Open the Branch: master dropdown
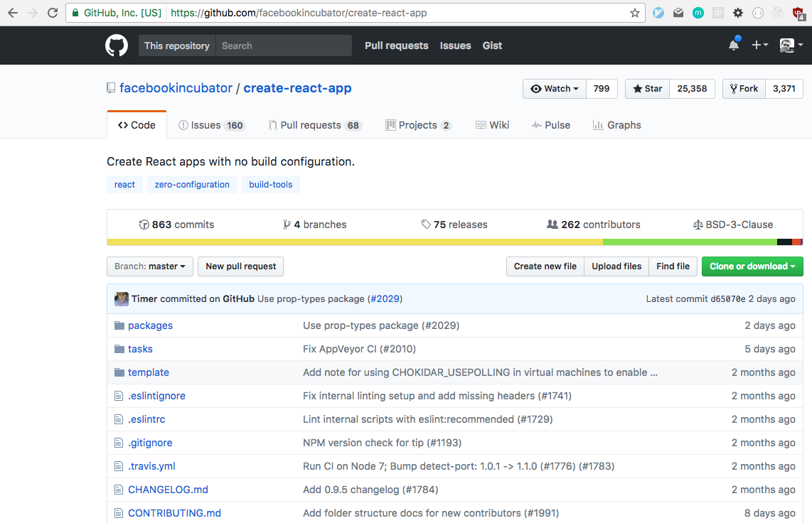This screenshot has width=812, height=523. (149, 266)
